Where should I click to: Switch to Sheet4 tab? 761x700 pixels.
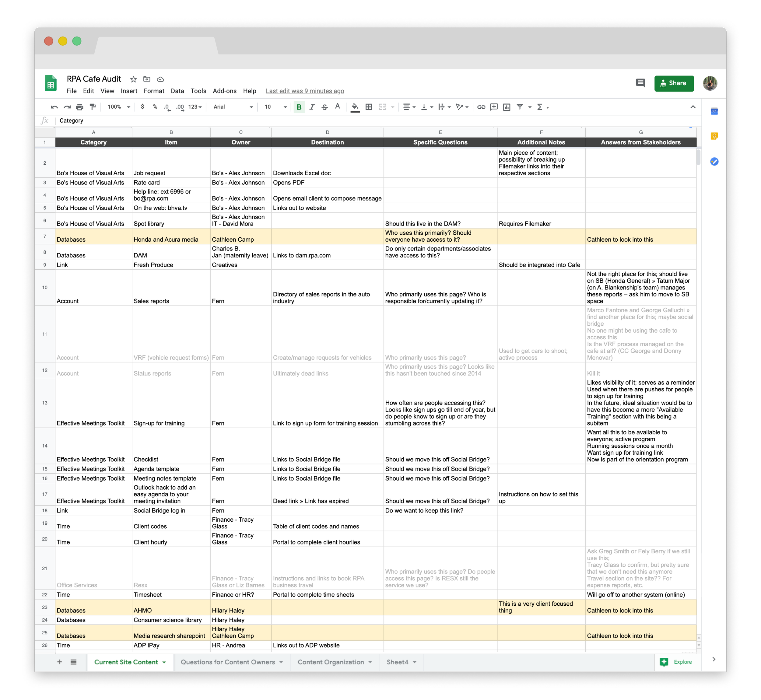click(401, 662)
